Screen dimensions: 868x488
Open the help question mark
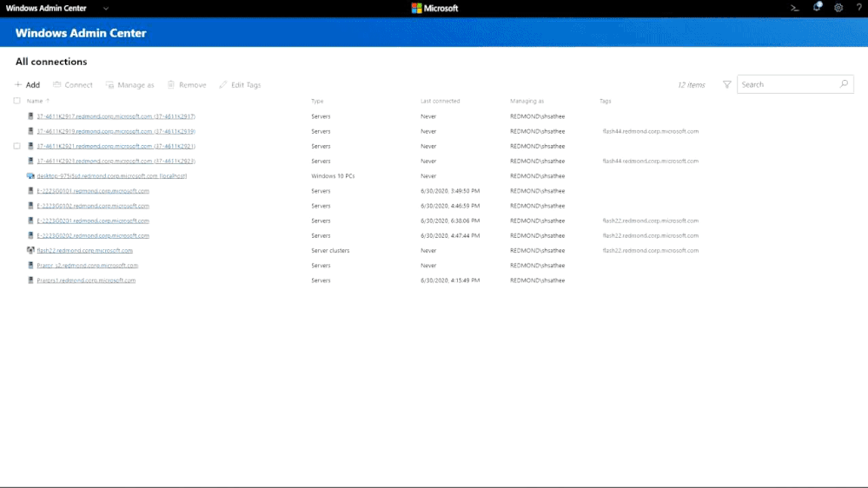(859, 8)
